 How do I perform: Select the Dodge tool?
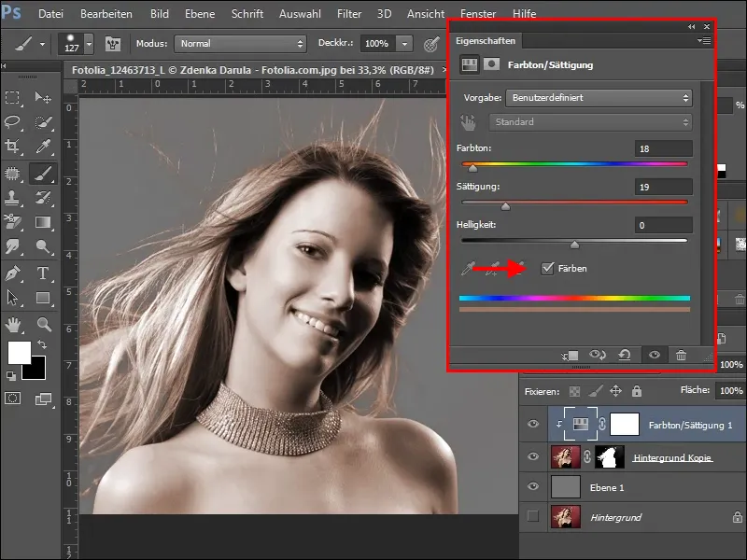(43, 246)
